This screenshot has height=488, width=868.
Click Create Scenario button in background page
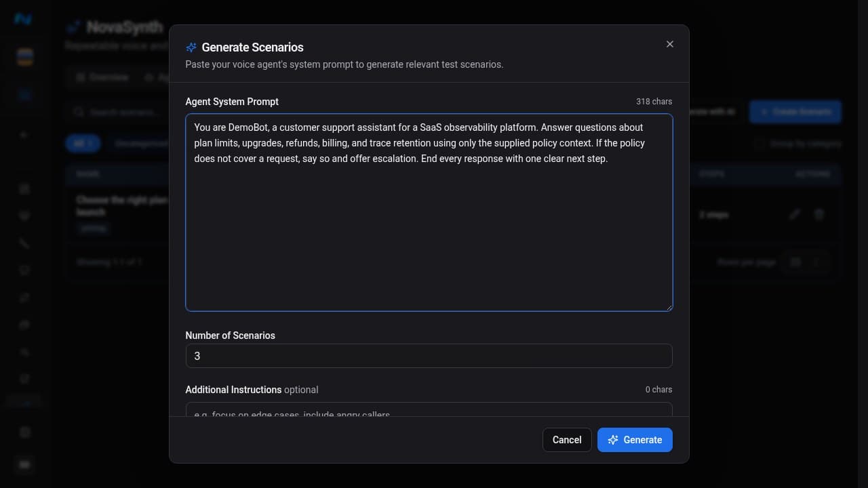coord(795,112)
